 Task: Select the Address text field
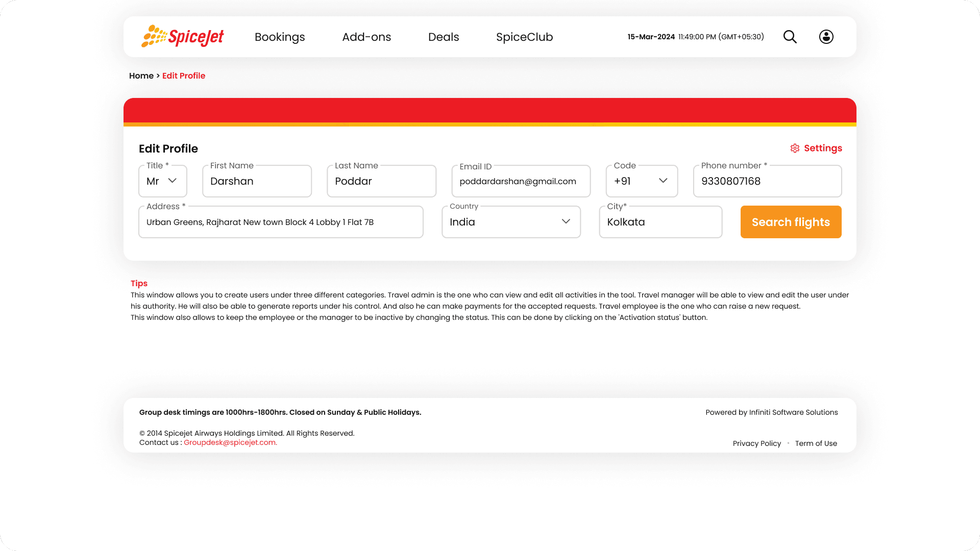(x=281, y=222)
